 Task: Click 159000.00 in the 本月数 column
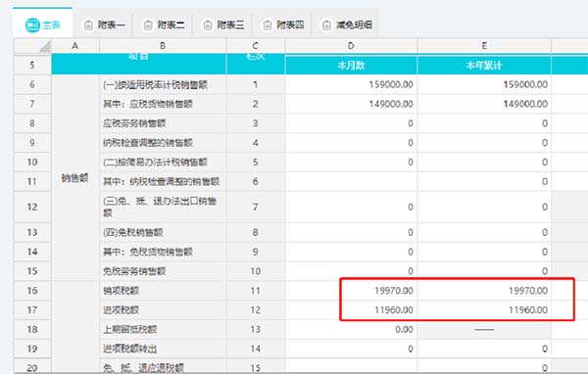pos(391,84)
